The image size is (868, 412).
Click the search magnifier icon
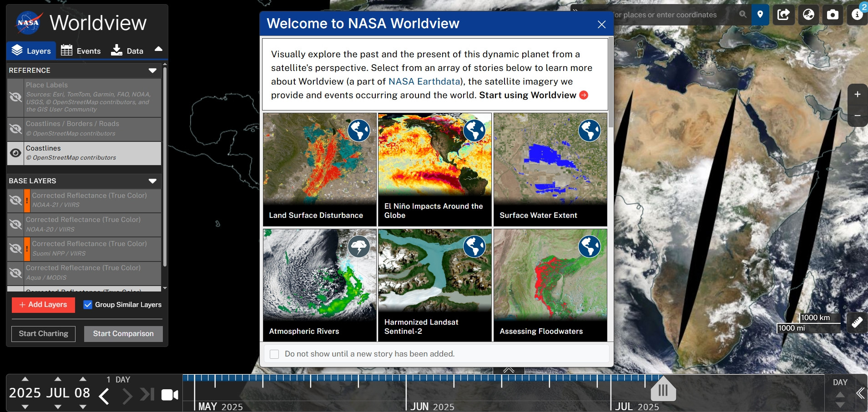(743, 15)
